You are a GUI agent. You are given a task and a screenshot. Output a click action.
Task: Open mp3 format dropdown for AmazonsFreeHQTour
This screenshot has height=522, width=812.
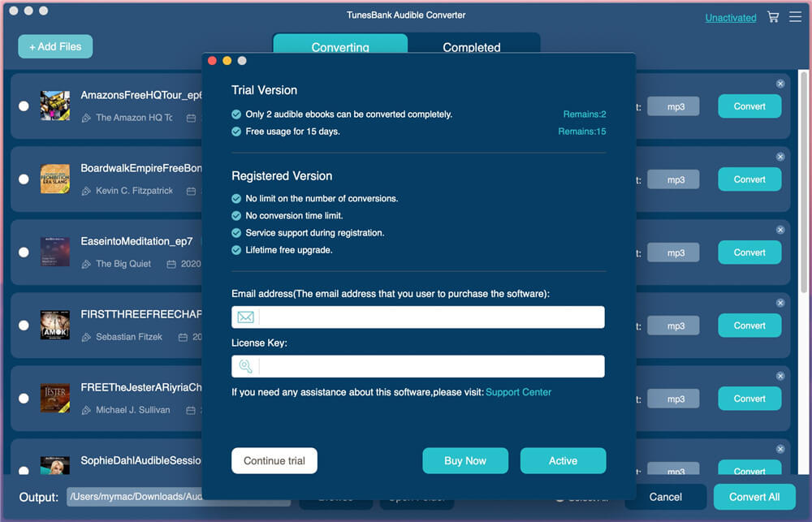pyautogui.click(x=673, y=106)
